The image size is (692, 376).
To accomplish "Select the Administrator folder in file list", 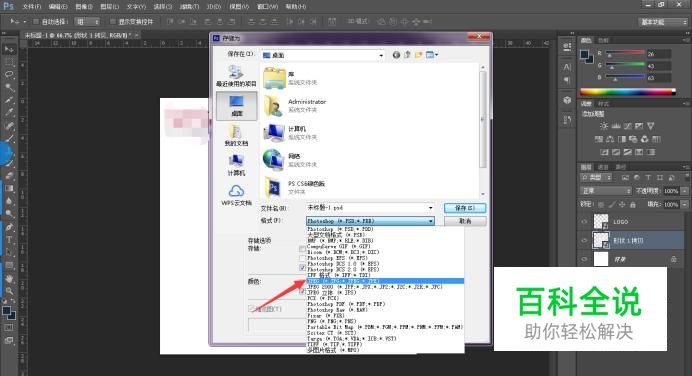I will tap(295, 105).
